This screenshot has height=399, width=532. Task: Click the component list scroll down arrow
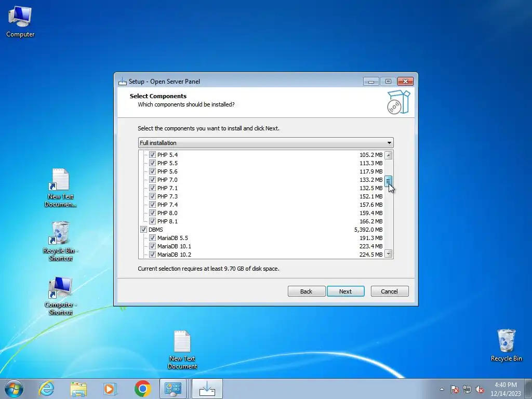tap(389, 254)
